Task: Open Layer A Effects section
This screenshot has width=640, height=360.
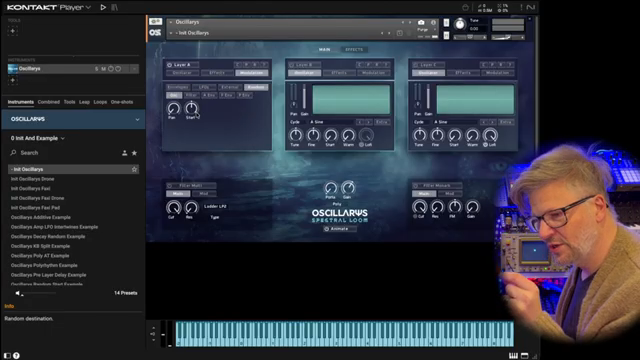Action: pyautogui.click(x=217, y=73)
